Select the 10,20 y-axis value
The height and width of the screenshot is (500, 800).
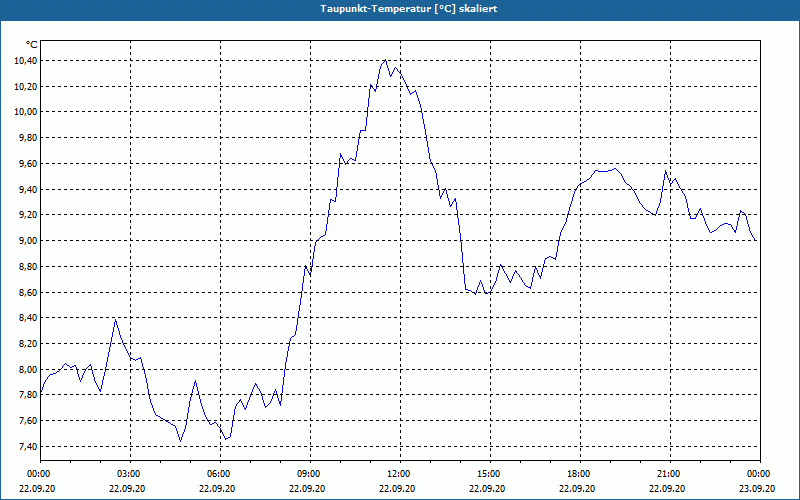pyautogui.click(x=27, y=87)
